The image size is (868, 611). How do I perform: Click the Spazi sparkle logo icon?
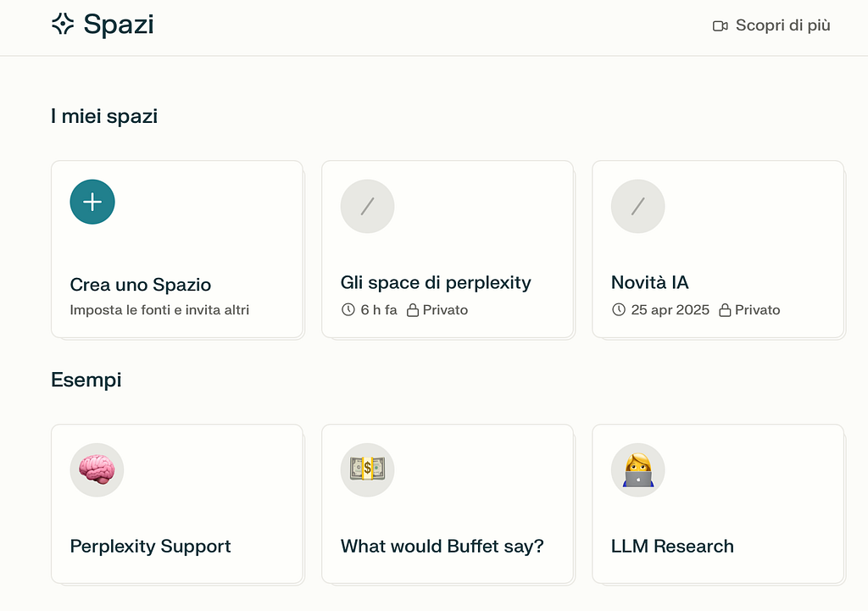coord(63,24)
